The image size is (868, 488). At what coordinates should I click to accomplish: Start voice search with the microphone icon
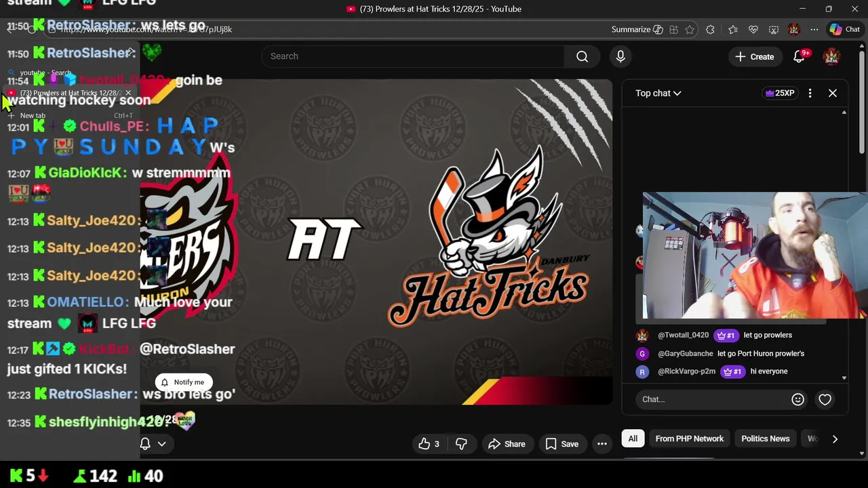click(x=620, y=56)
